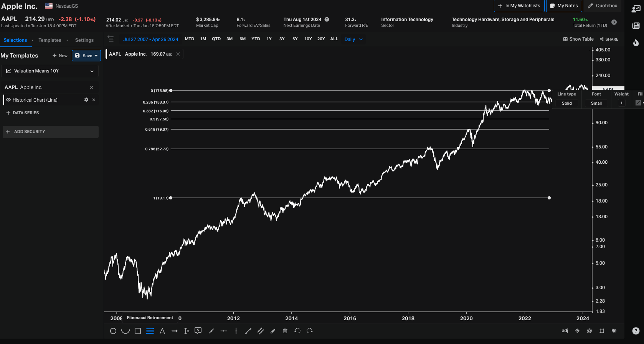Click the crosshair target icon
Viewport: 644px width, 344px height.
[x=577, y=331]
